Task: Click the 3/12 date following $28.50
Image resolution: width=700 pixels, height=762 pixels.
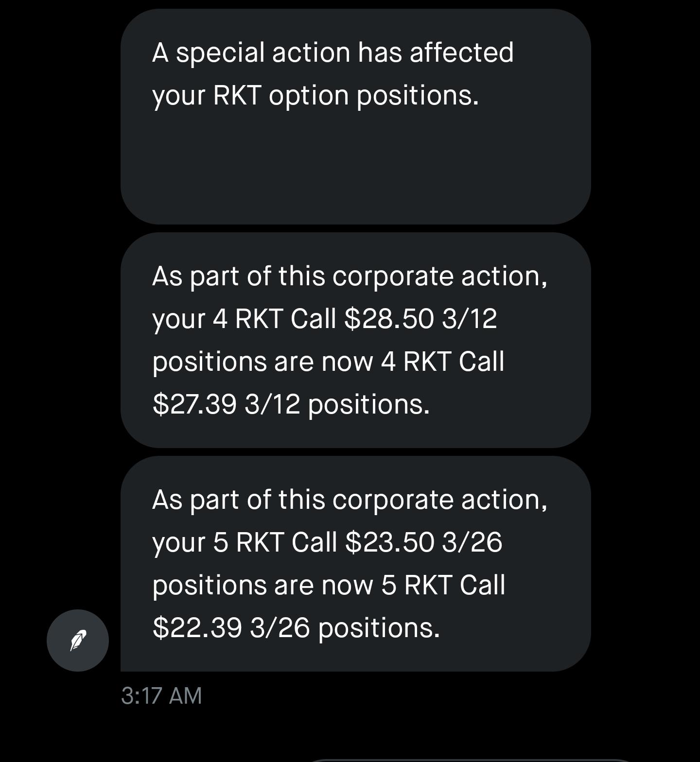Action: click(x=470, y=319)
